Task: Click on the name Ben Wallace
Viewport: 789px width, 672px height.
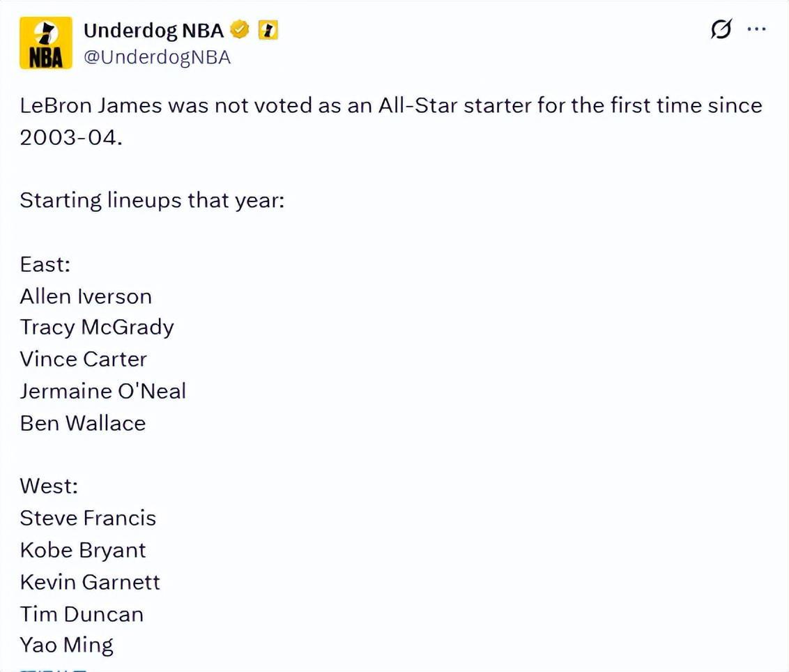Action: (83, 423)
